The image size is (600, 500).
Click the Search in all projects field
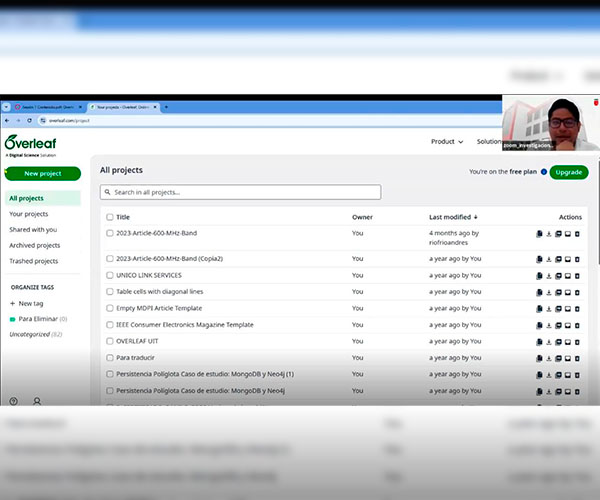point(240,192)
